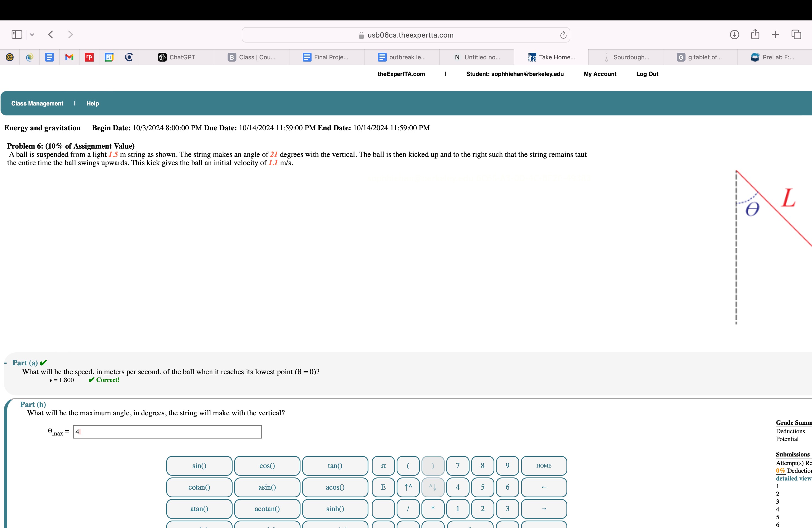
Task: Toggle the back navigation arrow
Action: click(50, 34)
